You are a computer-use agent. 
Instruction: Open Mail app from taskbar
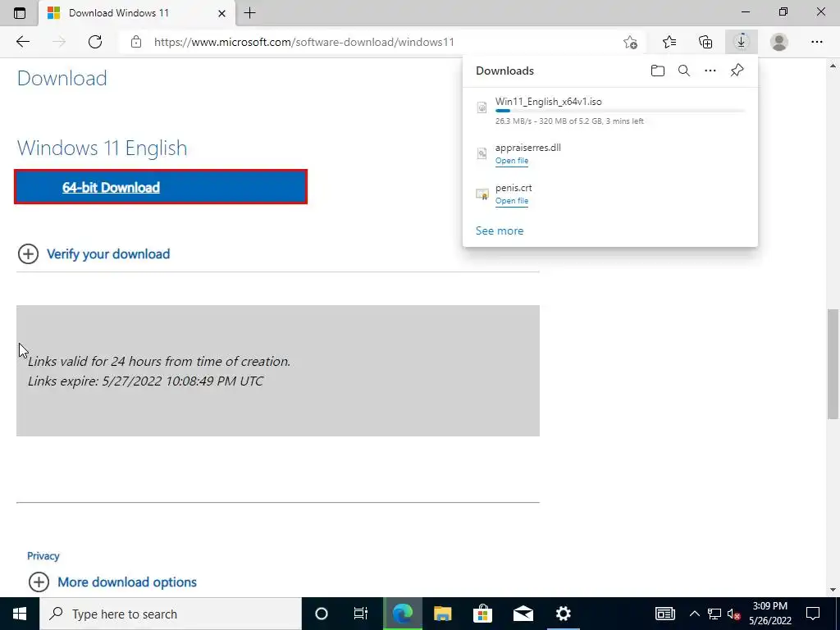pyautogui.click(x=523, y=614)
